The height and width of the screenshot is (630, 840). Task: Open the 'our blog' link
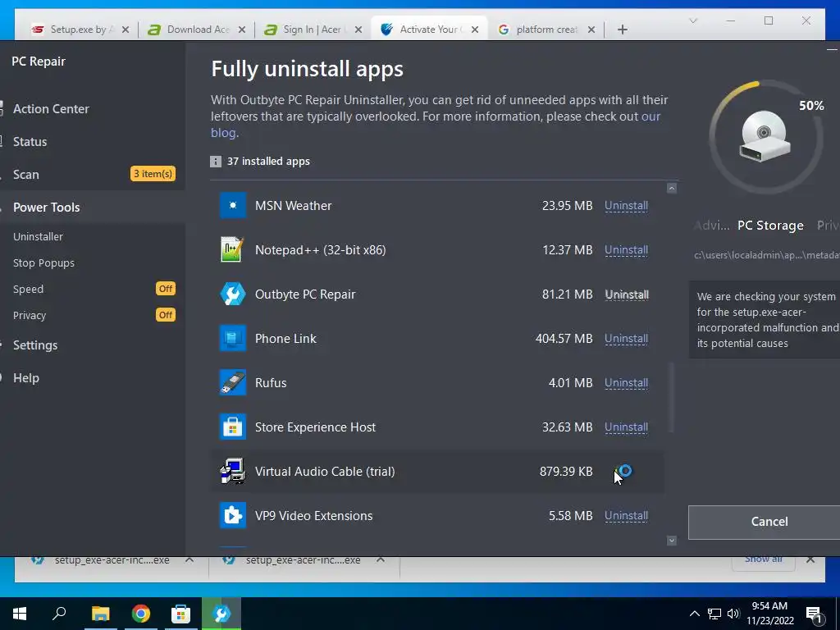click(651, 116)
